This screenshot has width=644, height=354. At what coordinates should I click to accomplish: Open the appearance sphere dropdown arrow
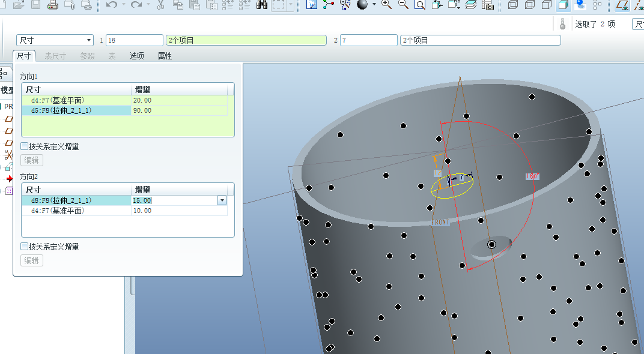(374, 5)
